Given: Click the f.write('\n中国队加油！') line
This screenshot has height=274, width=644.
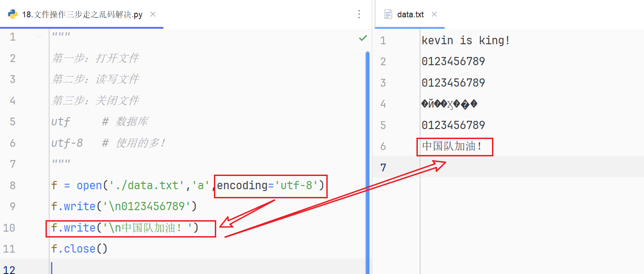Looking at the screenshot, I should pyautogui.click(x=125, y=227).
